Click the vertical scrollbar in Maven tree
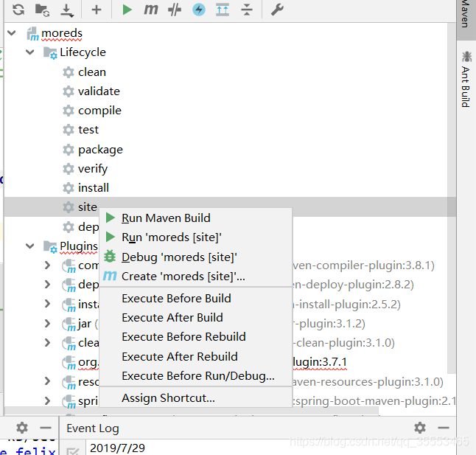The image size is (476, 455). pos(452,198)
